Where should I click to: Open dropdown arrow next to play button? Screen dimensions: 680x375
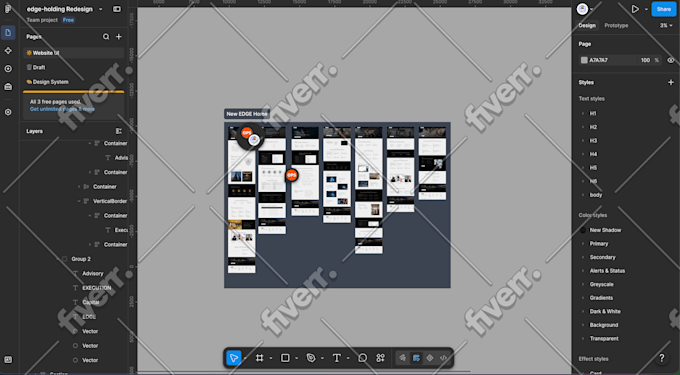click(646, 9)
